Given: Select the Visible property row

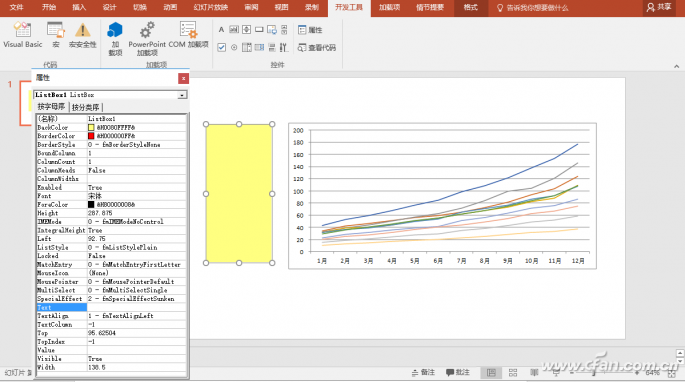Looking at the screenshot, I should [111, 358].
